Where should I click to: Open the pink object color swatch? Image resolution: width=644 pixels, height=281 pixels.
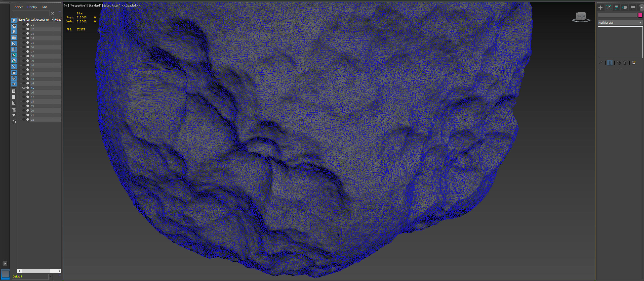[640, 15]
